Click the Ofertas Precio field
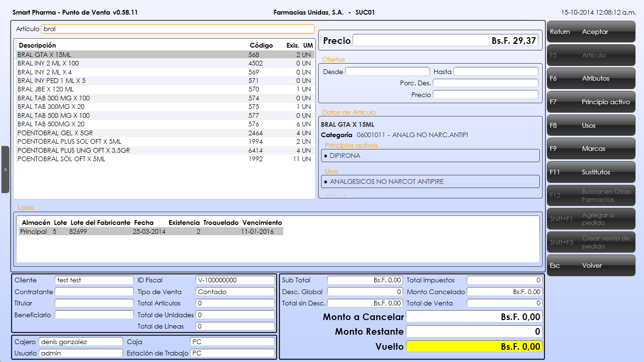The height and width of the screenshot is (362, 644). [486, 95]
